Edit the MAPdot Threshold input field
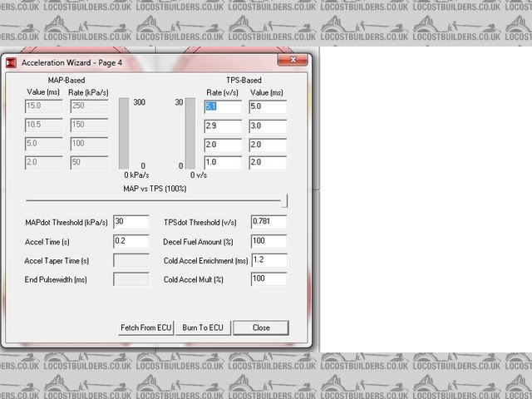The image size is (532, 399). (131, 223)
